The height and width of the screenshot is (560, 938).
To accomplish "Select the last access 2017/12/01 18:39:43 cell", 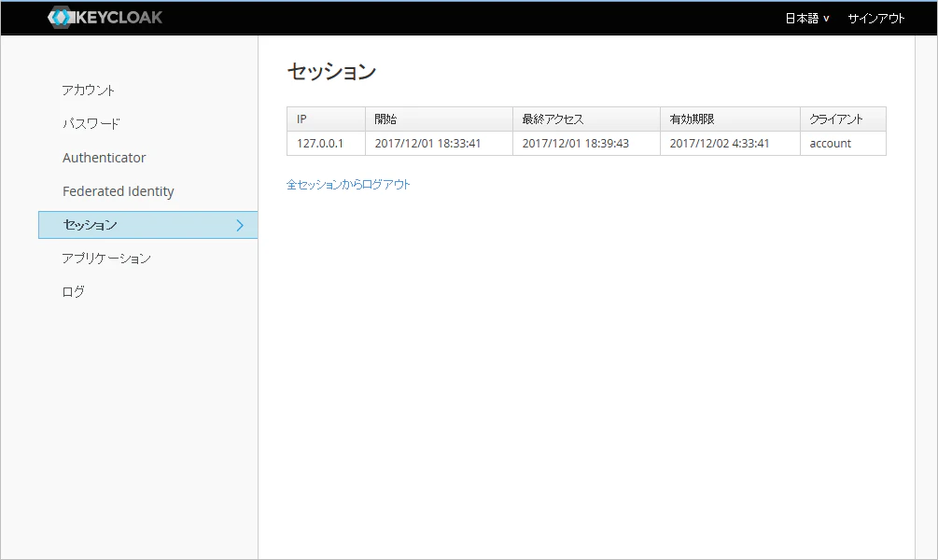I will (586, 144).
